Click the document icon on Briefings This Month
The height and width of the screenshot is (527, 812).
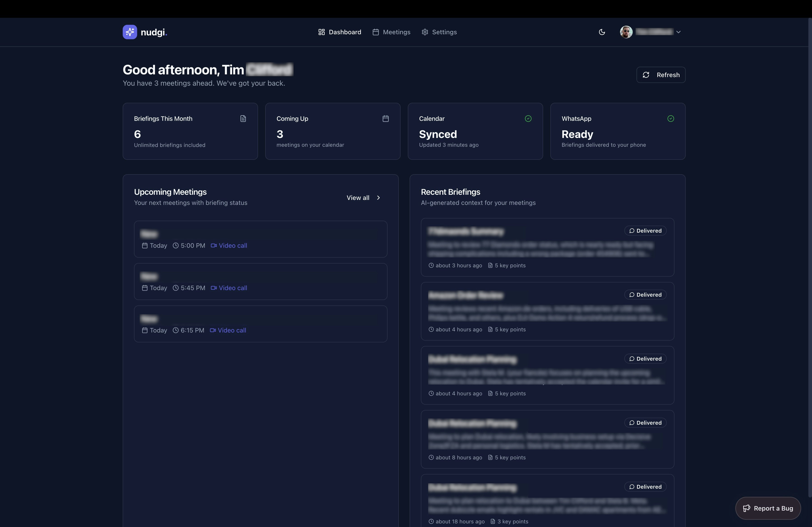pos(242,118)
